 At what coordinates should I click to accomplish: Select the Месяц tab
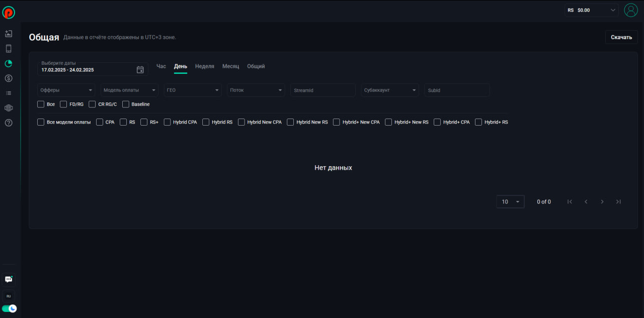(x=230, y=66)
